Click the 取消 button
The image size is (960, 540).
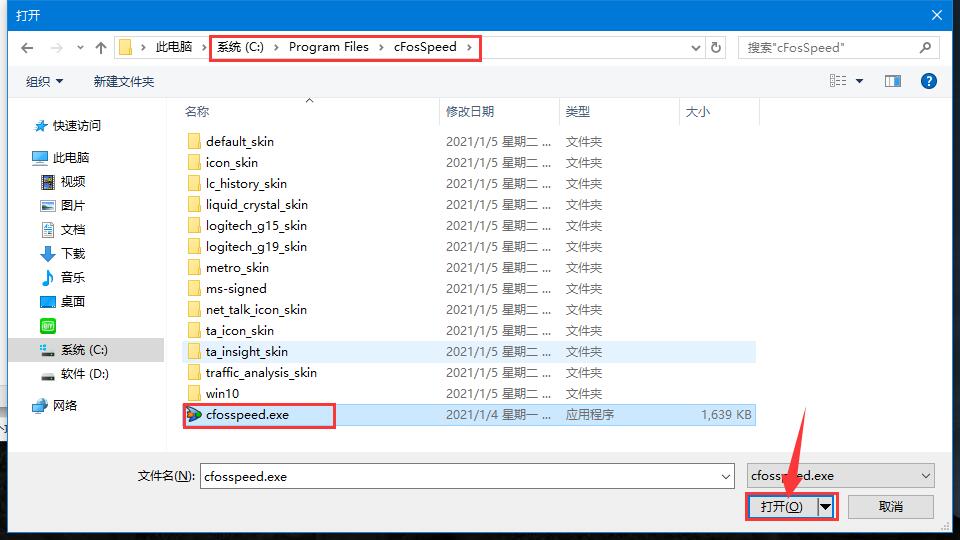(x=890, y=506)
